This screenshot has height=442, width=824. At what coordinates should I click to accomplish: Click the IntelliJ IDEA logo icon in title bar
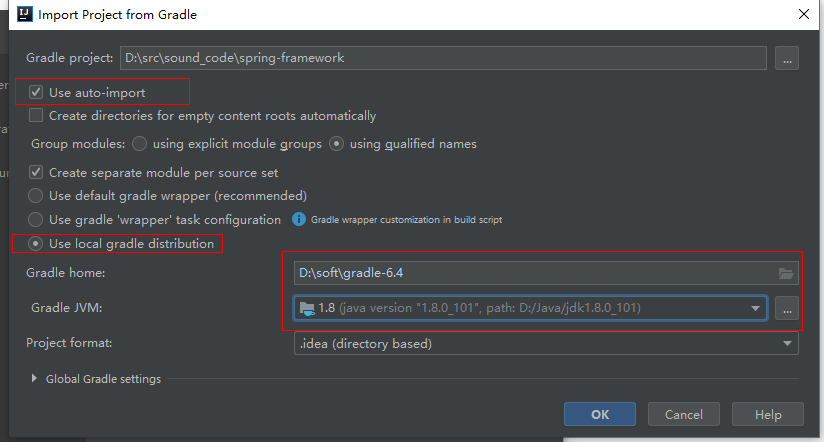[x=25, y=14]
